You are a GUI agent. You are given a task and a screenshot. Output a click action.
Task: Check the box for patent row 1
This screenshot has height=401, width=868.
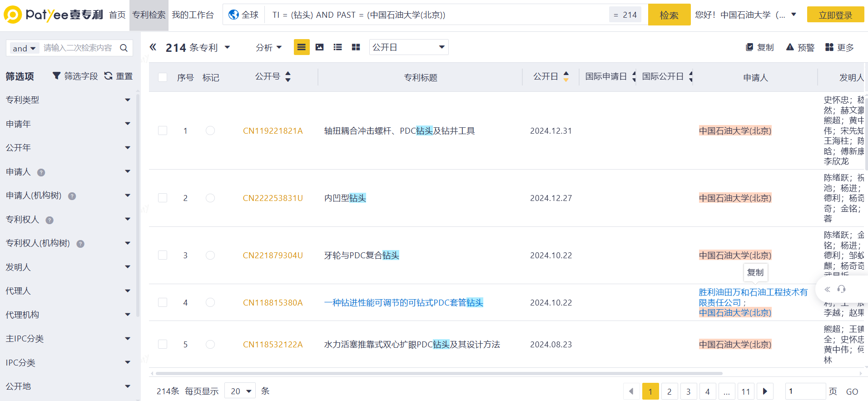(x=163, y=131)
